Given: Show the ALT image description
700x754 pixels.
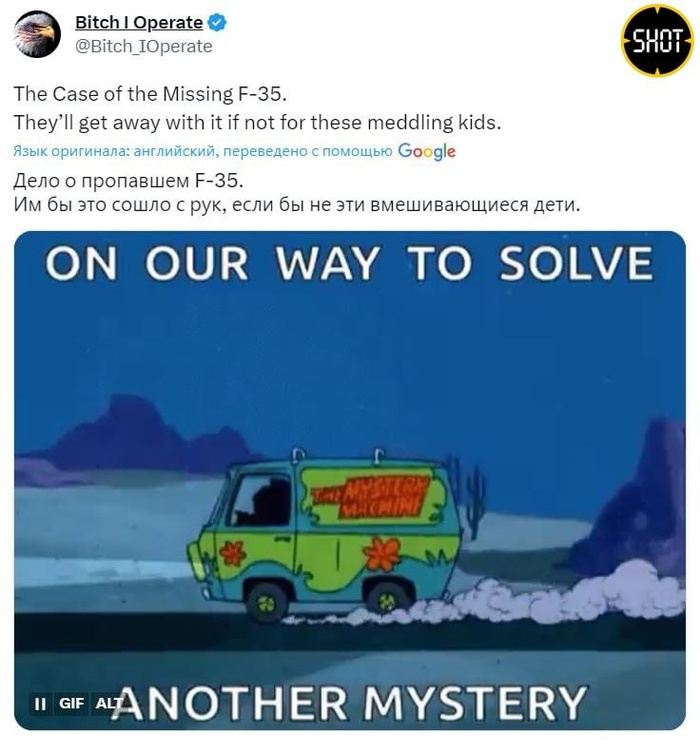Looking at the screenshot, I should (108, 704).
